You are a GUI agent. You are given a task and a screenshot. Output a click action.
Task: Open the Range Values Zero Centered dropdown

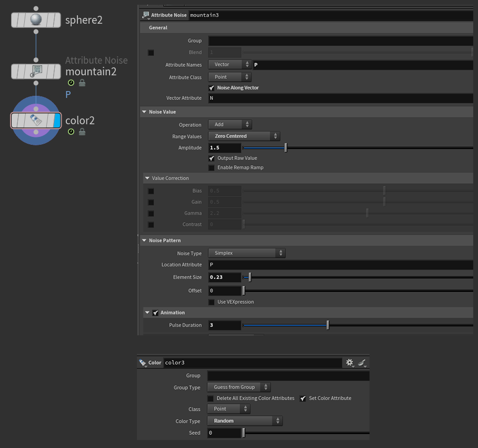(x=244, y=136)
